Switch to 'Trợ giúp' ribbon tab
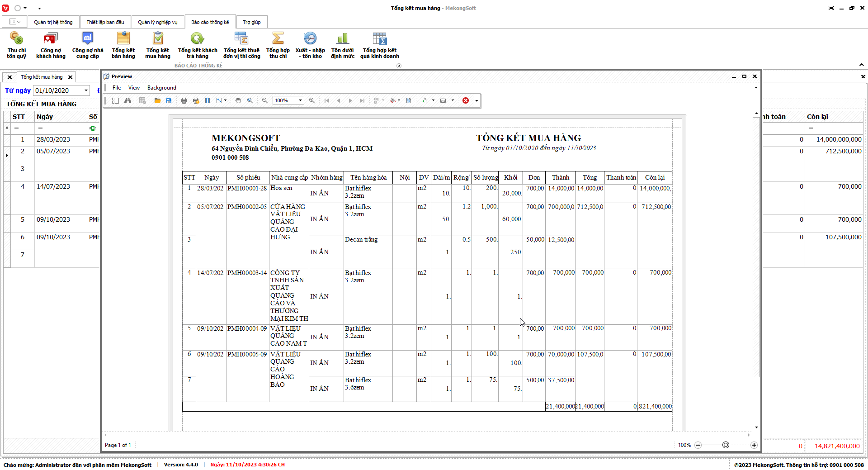Screen dimensions: 868x470 (x=251, y=22)
